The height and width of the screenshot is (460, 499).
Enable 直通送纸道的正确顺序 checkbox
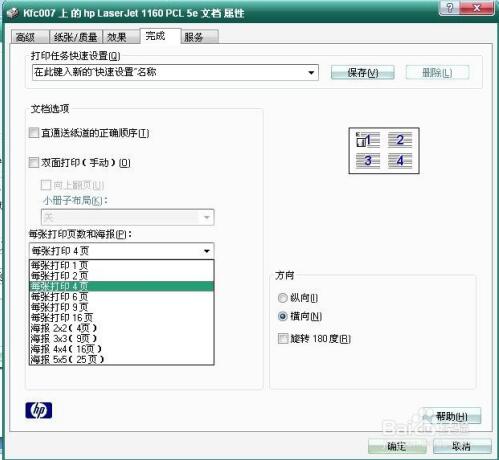34,133
